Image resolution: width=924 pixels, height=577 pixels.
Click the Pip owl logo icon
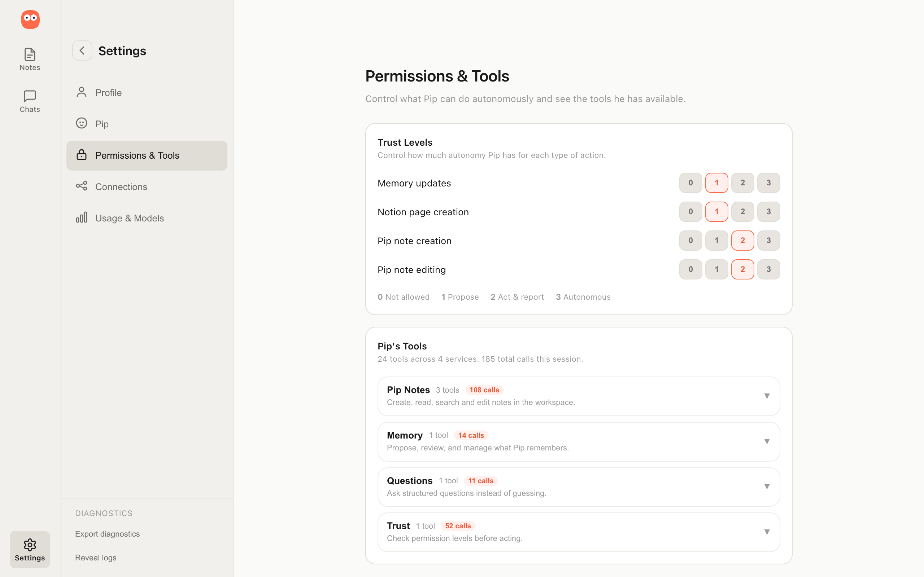(x=30, y=19)
